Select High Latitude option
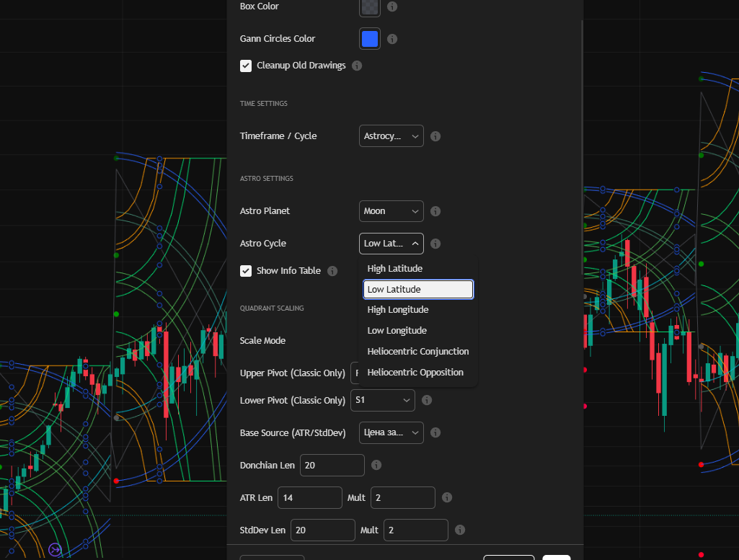739x560 pixels. coord(418,268)
